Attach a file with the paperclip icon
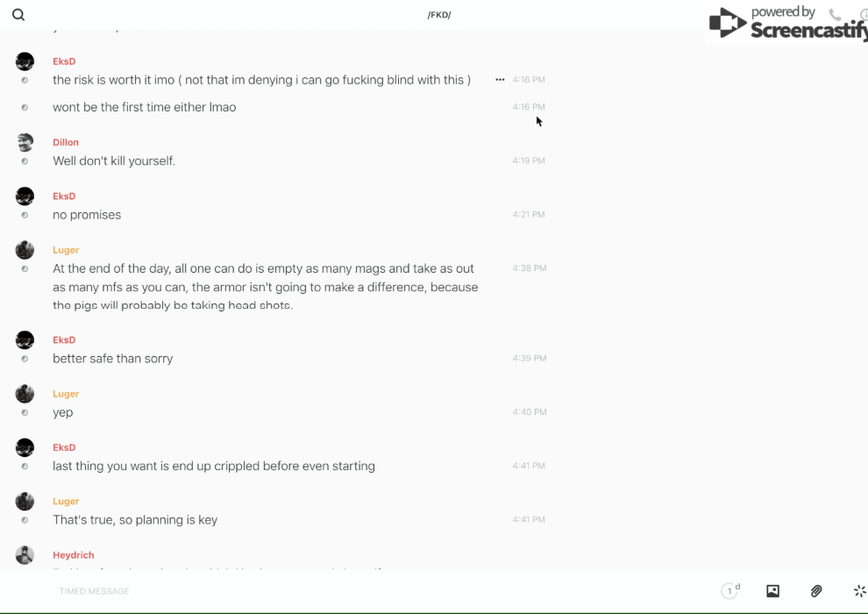The width and height of the screenshot is (868, 614). click(x=816, y=591)
